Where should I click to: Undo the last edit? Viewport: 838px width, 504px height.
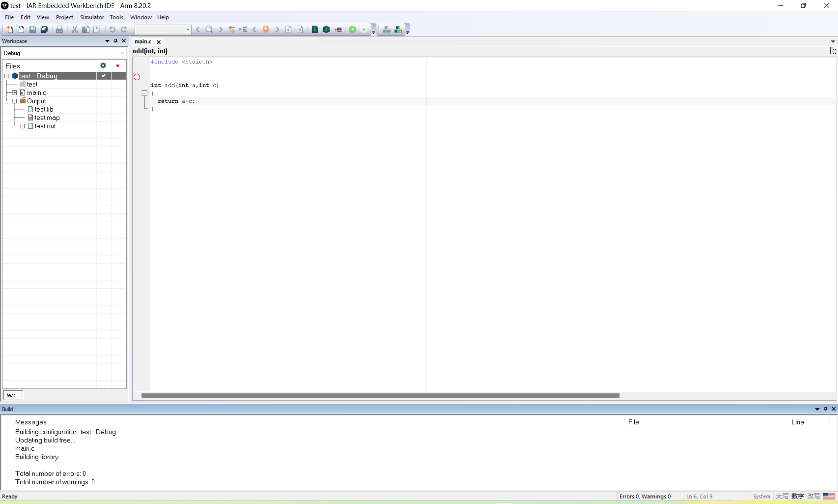coord(112,29)
